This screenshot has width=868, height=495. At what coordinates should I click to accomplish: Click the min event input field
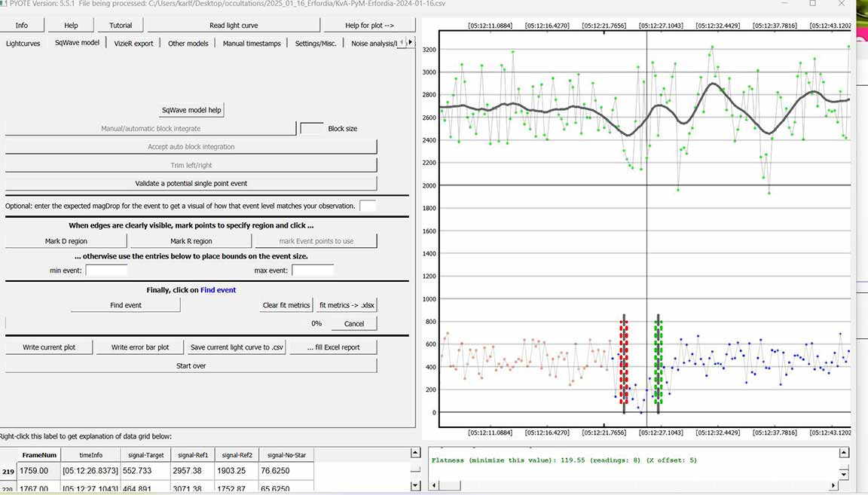pyautogui.click(x=106, y=270)
